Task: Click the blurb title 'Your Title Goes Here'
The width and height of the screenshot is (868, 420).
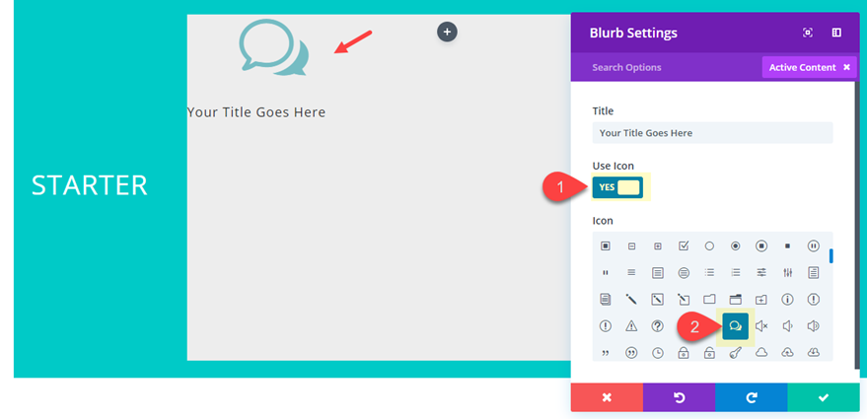Action: click(x=256, y=112)
